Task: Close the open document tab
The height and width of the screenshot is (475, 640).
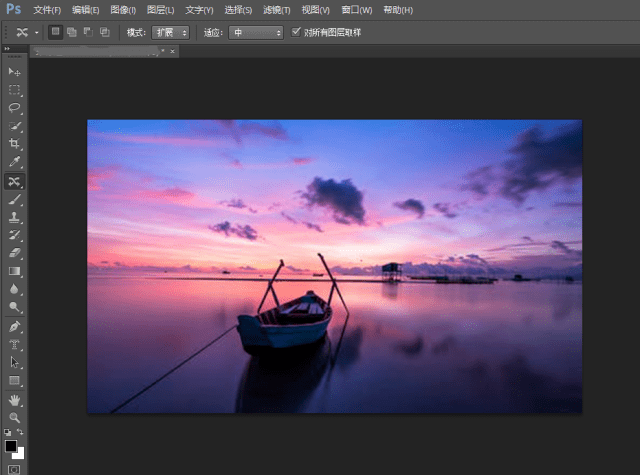Action: [172, 51]
